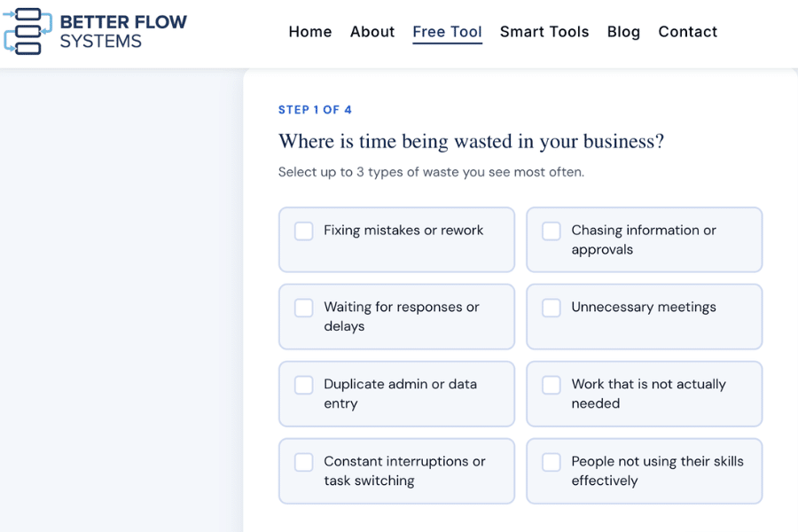Viewport: 798px width, 532px height.
Task: Check 'Constant interruptions or task switching' box
Action: point(304,462)
